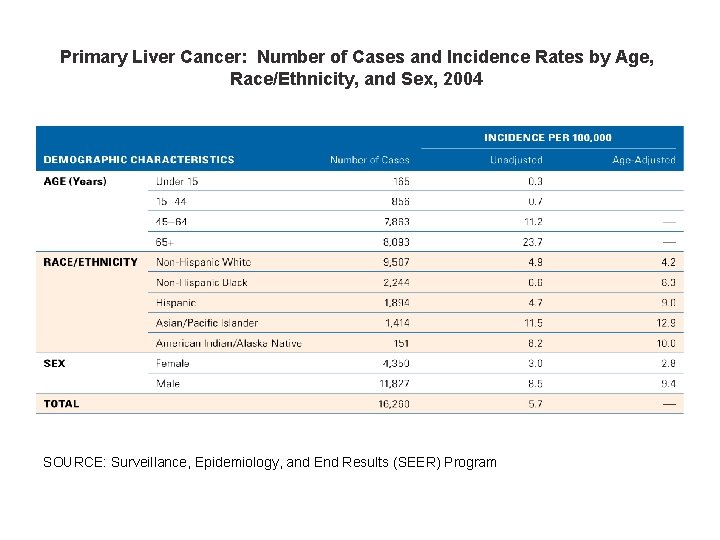Click the unadjusted rate '23.7' for 65+
Screen dimensions: 720x540
point(533,242)
